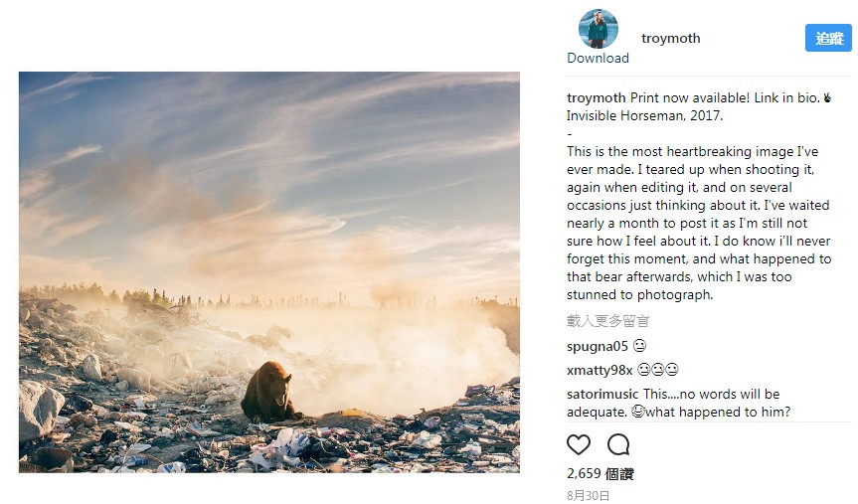This screenshot has width=858, height=504.
Task: Click the comment speech bubble icon
Action: point(618,444)
